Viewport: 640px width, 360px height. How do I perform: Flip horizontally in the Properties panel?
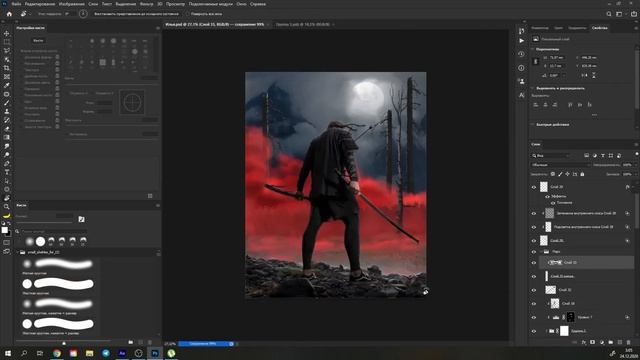pos(585,76)
